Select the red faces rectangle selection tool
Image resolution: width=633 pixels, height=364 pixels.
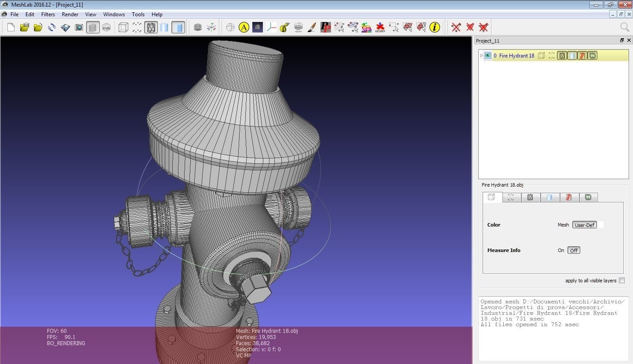[x=407, y=27]
